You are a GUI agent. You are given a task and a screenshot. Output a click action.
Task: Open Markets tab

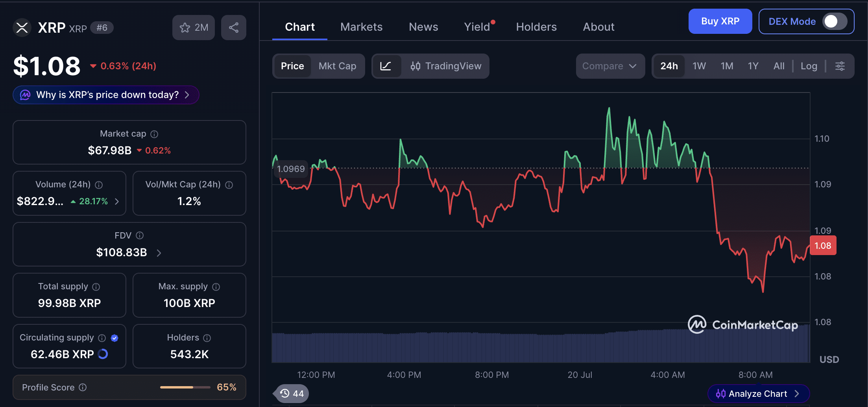click(x=361, y=27)
